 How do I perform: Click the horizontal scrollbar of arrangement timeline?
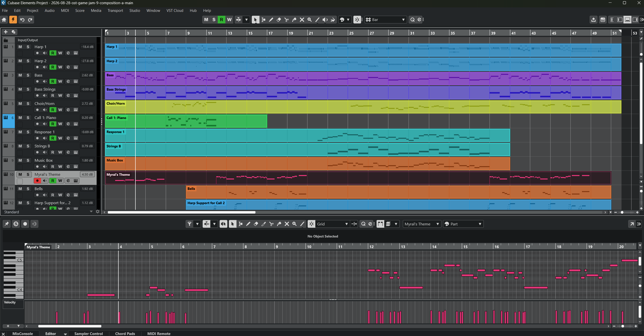coord(181,212)
